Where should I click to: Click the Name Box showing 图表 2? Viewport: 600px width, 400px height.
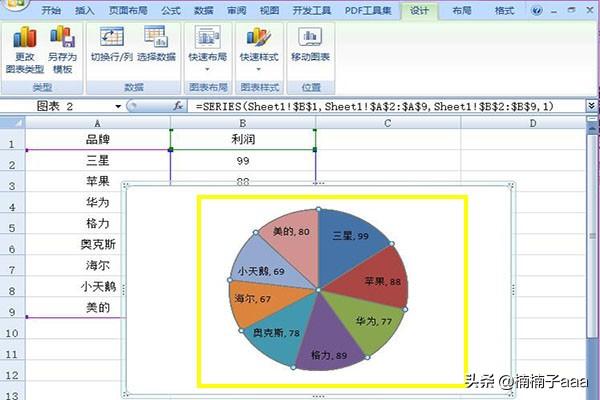pos(57,106)
